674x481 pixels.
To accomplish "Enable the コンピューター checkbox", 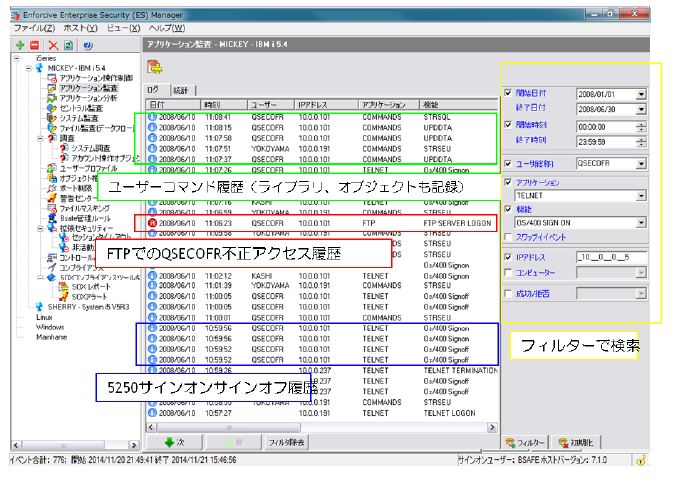I will (508, 272).
